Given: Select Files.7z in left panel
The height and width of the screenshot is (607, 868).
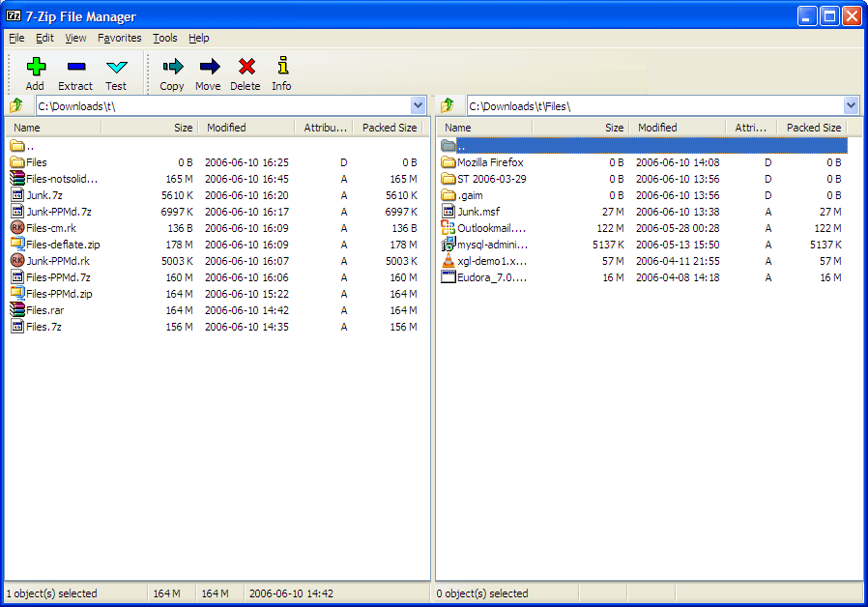Looking at the screenshot, I should click(x=43, y=327).
